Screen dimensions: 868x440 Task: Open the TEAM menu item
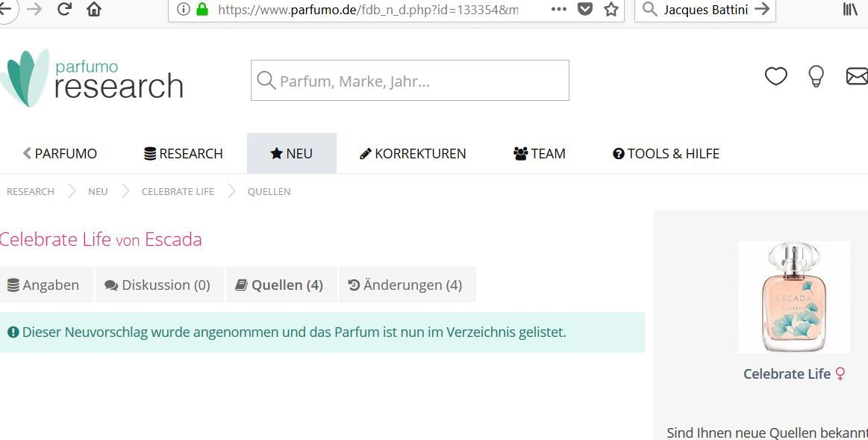[539, 153]
